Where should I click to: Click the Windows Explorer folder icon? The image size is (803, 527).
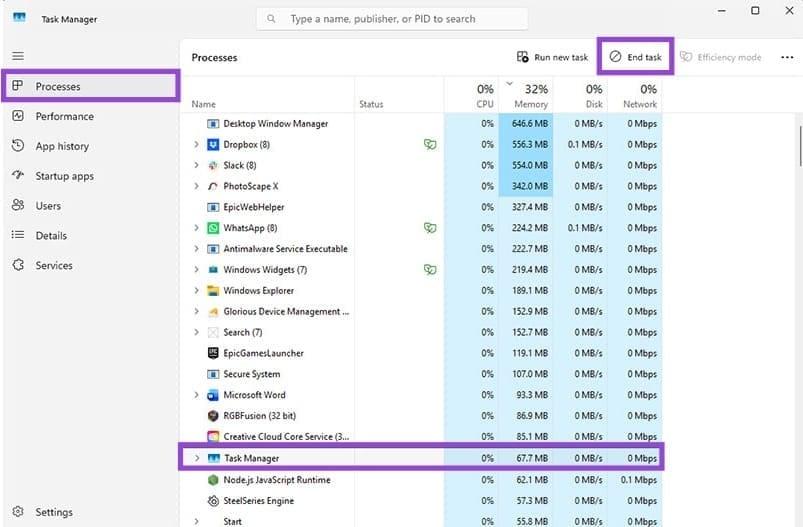(213, 291)
